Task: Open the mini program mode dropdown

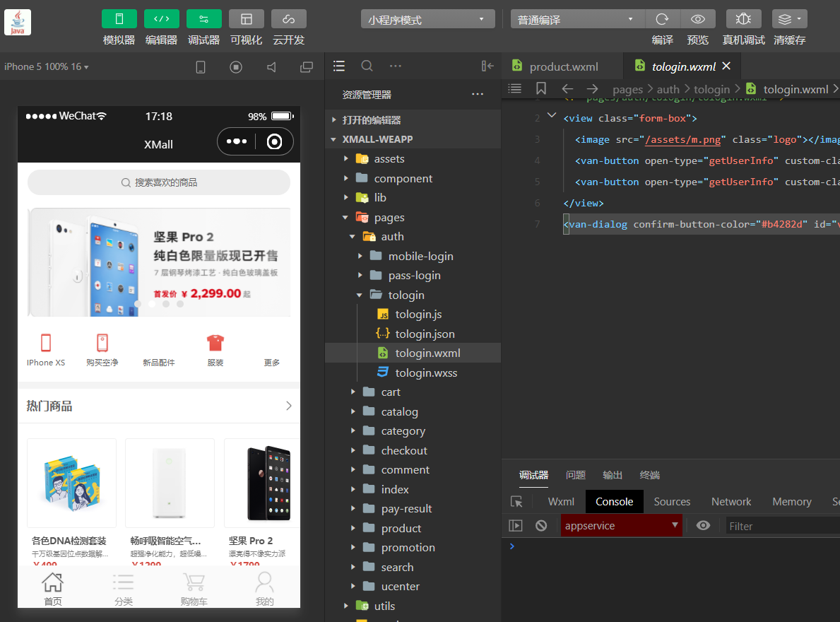Action: (x=427, y=20)
